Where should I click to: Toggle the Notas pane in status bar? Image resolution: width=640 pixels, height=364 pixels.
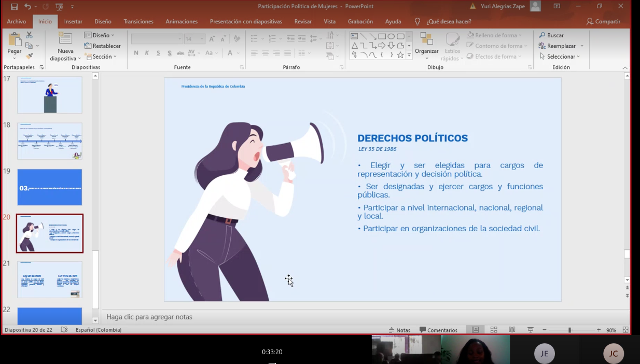tap(399, 330)
